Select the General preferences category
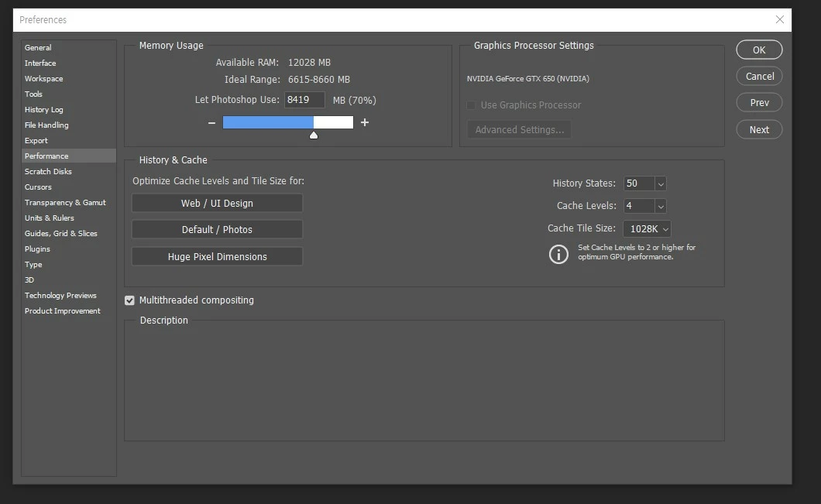821x504 pixels. pyautogui.click(x=68, y=48)
